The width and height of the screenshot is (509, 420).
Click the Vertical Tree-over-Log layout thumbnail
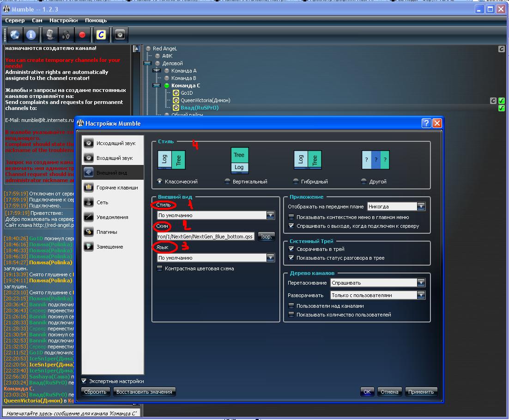click(240, 160)
